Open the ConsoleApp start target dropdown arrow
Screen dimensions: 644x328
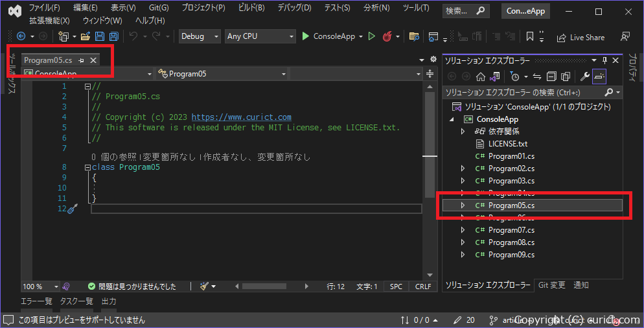(x=361, y=36)
